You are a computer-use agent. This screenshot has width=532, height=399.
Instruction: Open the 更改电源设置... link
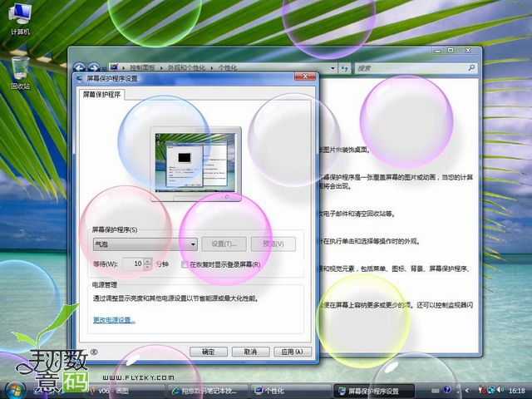tap(114, 320)
